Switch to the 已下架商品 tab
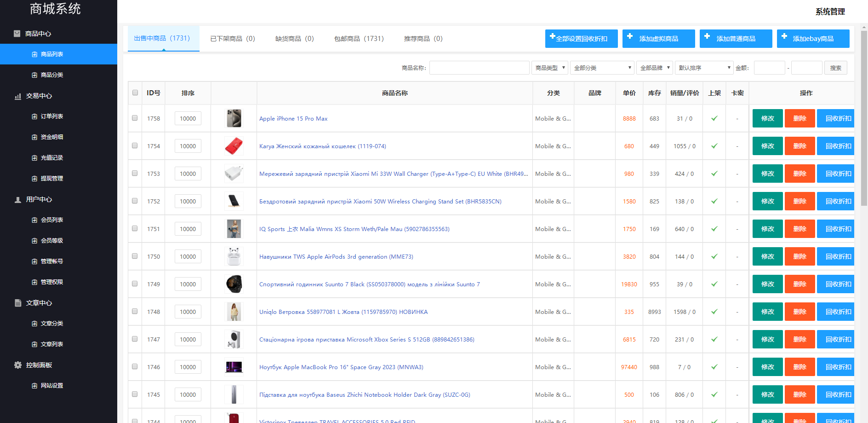Screen dimensions: 868x423 pyautogui.click(x=232, y=39)
